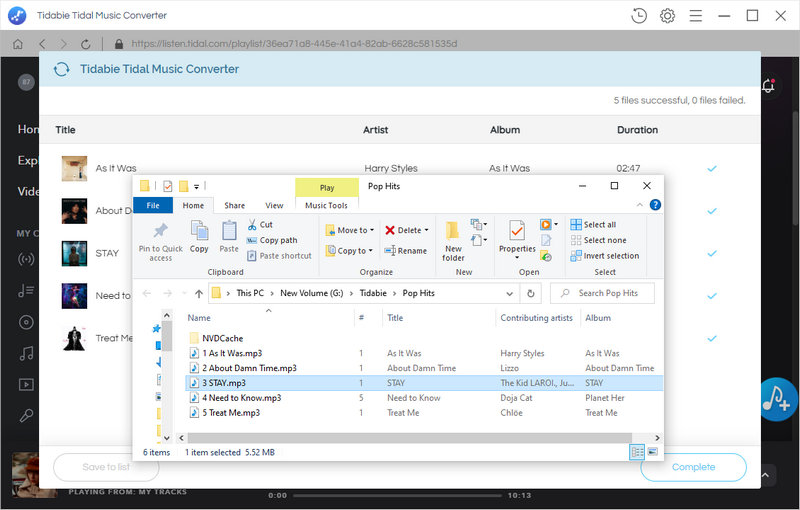The image size is (800, 510).
Task: Navigate forward in Tidabie browser bar
Action: coord(63,44)
